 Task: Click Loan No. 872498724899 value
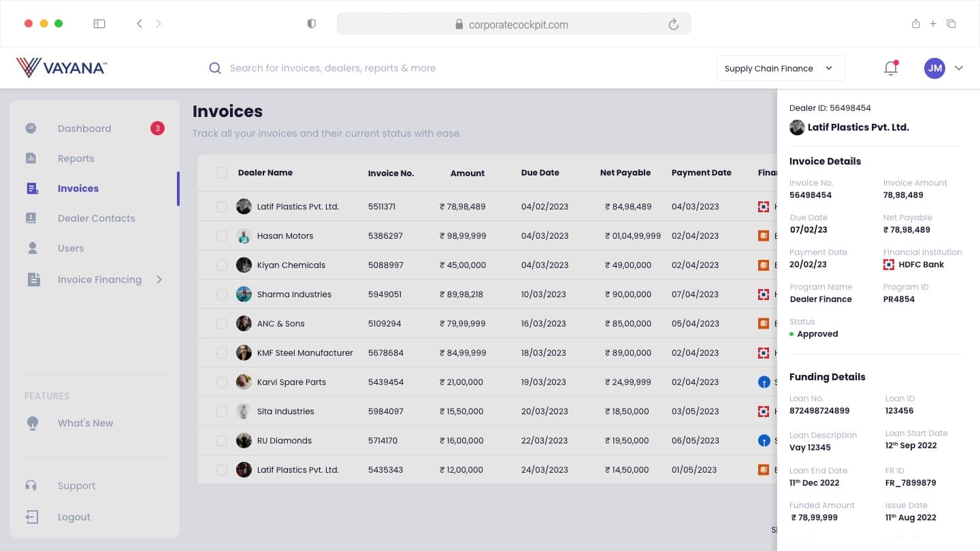pos(819,411)
